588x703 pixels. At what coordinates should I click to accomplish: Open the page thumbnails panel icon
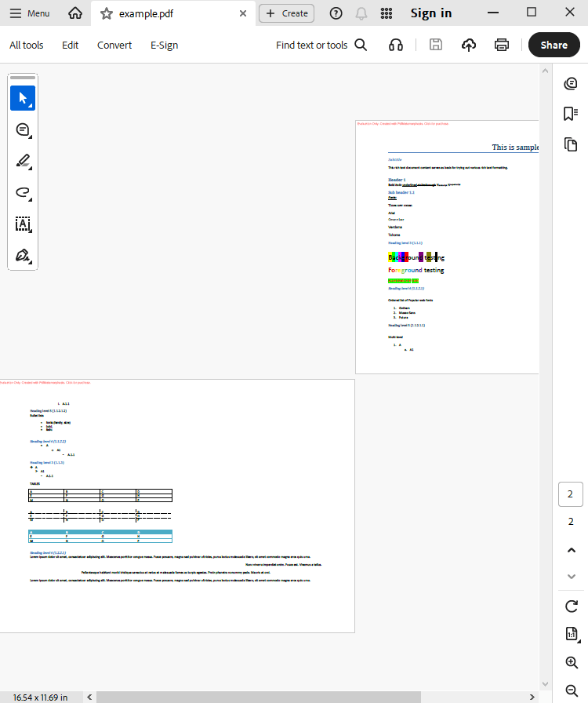[x=571, y=145]
